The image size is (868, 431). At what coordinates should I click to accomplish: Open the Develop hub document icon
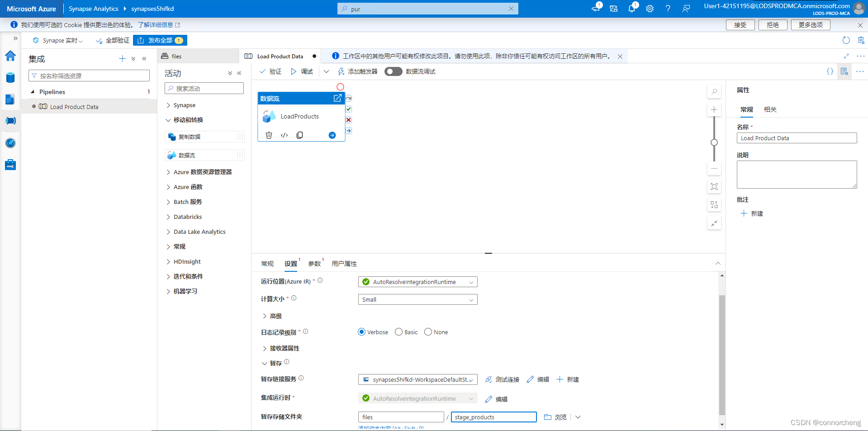pyautogui.click(x=10, y=99)
